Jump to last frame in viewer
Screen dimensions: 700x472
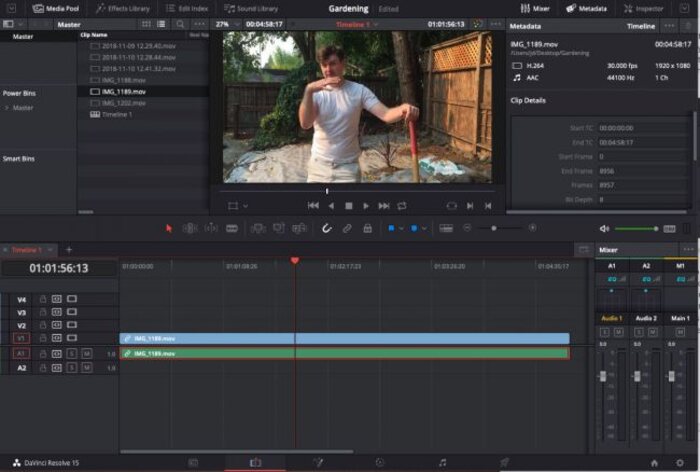click(383, 206)
